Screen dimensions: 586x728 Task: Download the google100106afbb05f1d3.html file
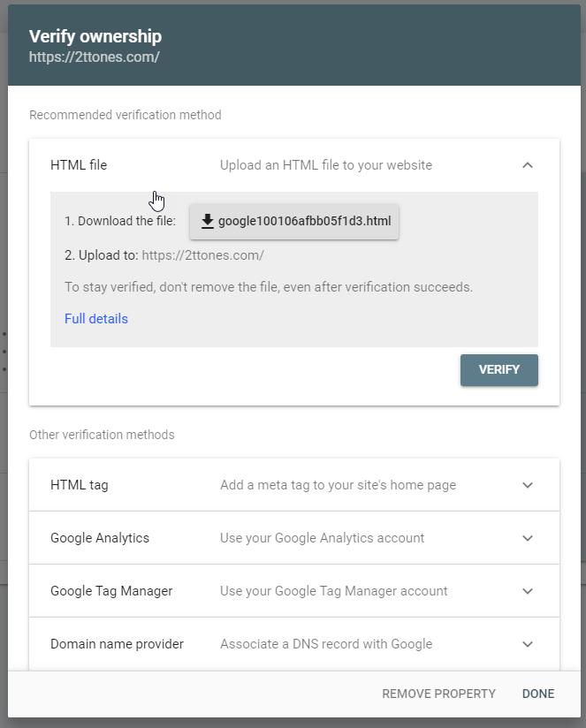293,221
